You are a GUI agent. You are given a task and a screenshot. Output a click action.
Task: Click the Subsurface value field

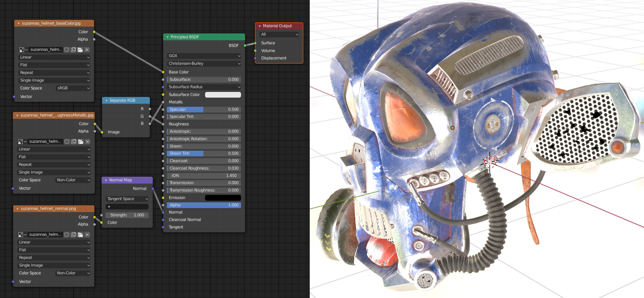coord(204,80)
